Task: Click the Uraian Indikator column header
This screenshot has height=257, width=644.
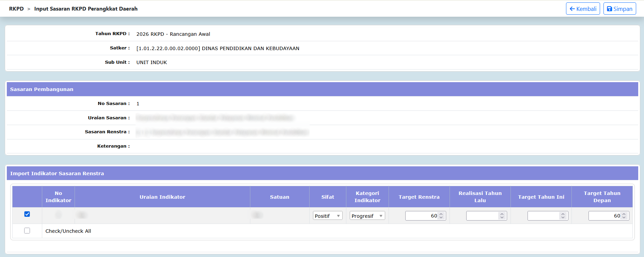Action: pyautogui.click(x=162, y=197)
